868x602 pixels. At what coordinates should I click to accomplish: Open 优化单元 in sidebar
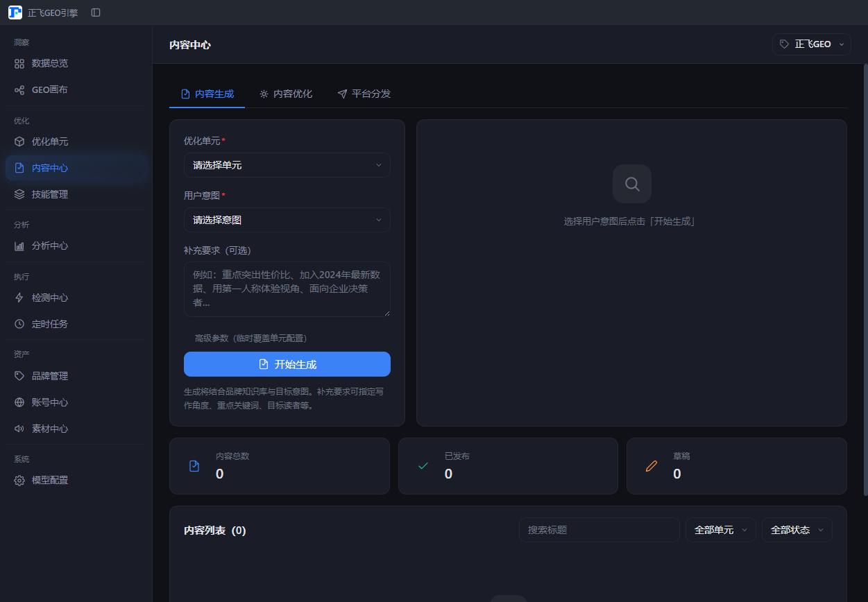[76, 141]
